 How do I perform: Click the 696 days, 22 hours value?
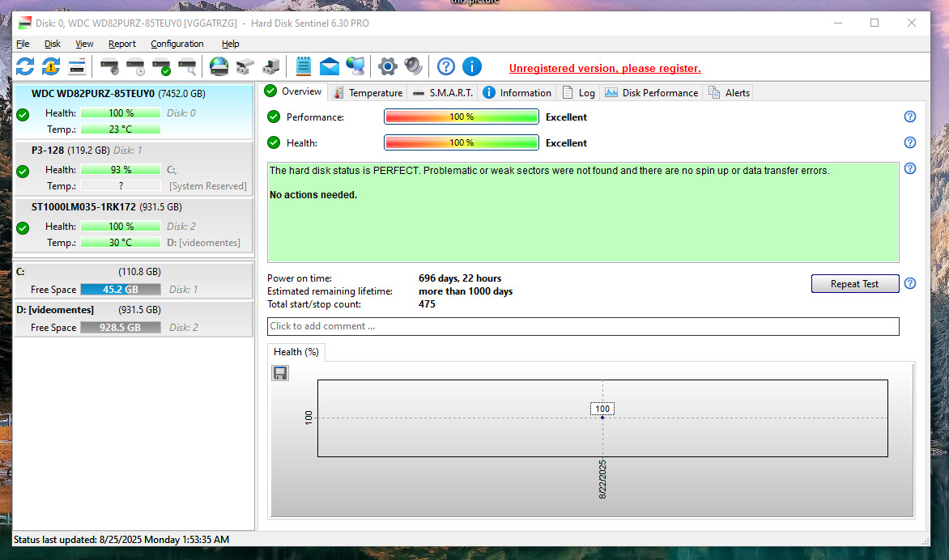point(460,278)
